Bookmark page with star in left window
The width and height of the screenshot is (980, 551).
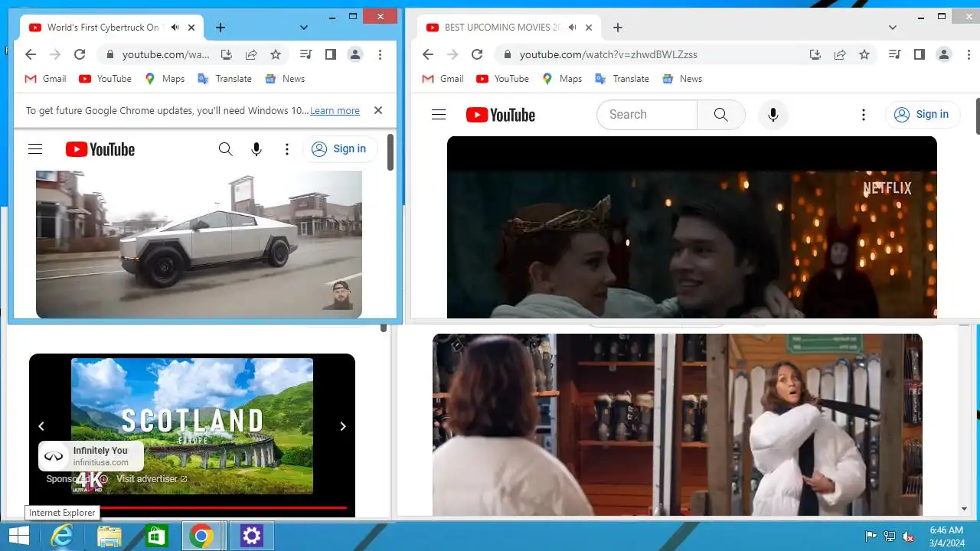point(276,54)
